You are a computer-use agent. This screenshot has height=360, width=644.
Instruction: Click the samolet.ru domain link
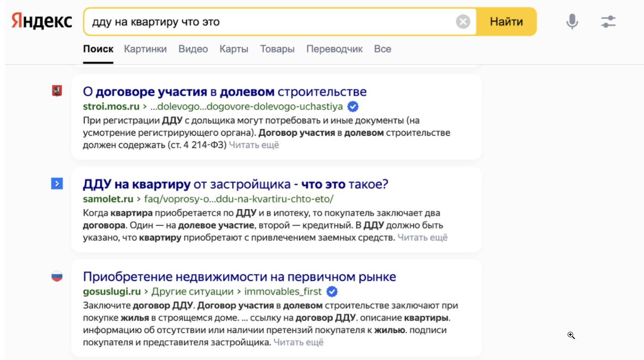click(108, 199)
